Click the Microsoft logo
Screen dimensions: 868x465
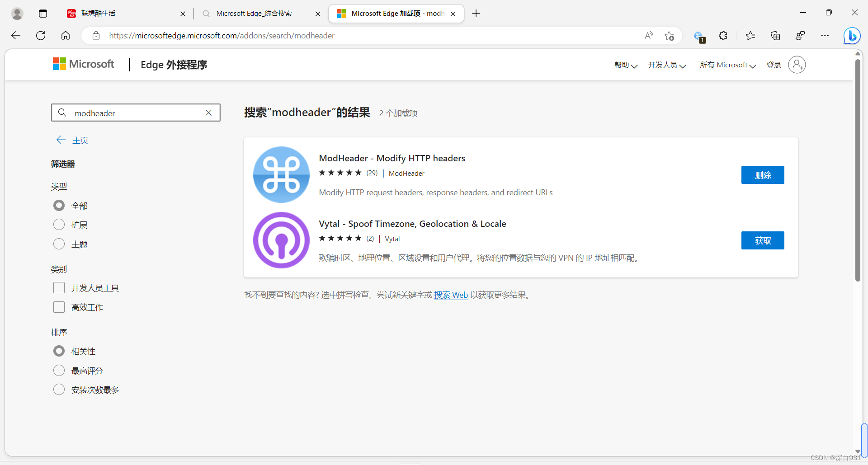(83, 64)
